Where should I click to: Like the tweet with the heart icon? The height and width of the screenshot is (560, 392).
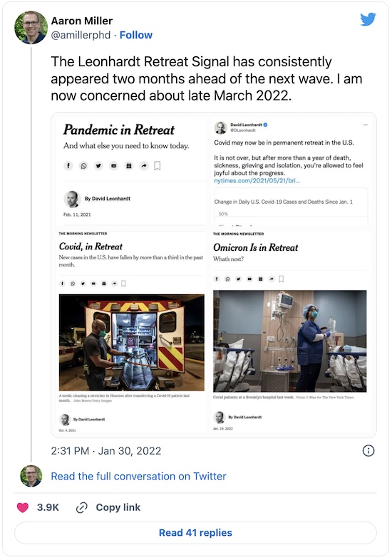tap(23, 507)
